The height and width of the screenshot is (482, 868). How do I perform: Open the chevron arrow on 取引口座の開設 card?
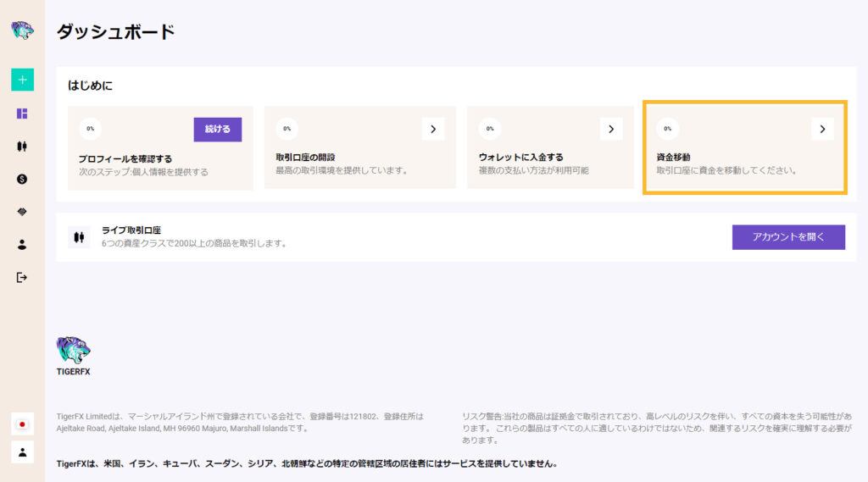tap(433, 129)
